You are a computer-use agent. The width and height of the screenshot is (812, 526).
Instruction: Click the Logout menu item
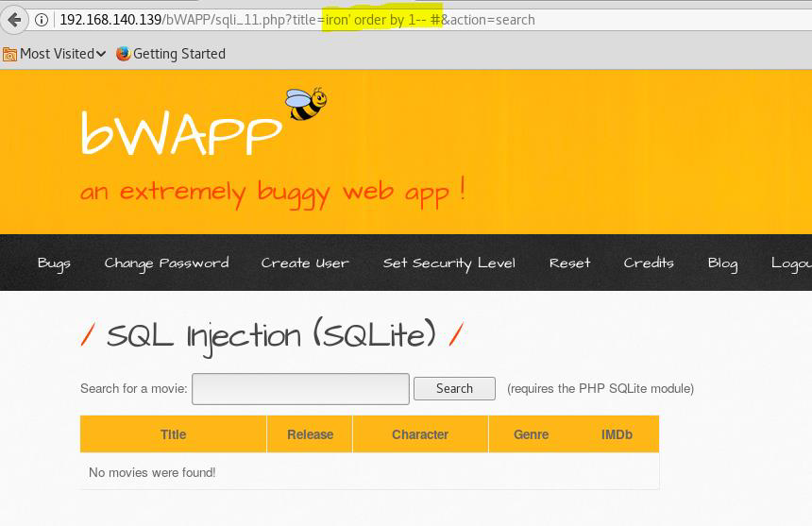[791, 263]
